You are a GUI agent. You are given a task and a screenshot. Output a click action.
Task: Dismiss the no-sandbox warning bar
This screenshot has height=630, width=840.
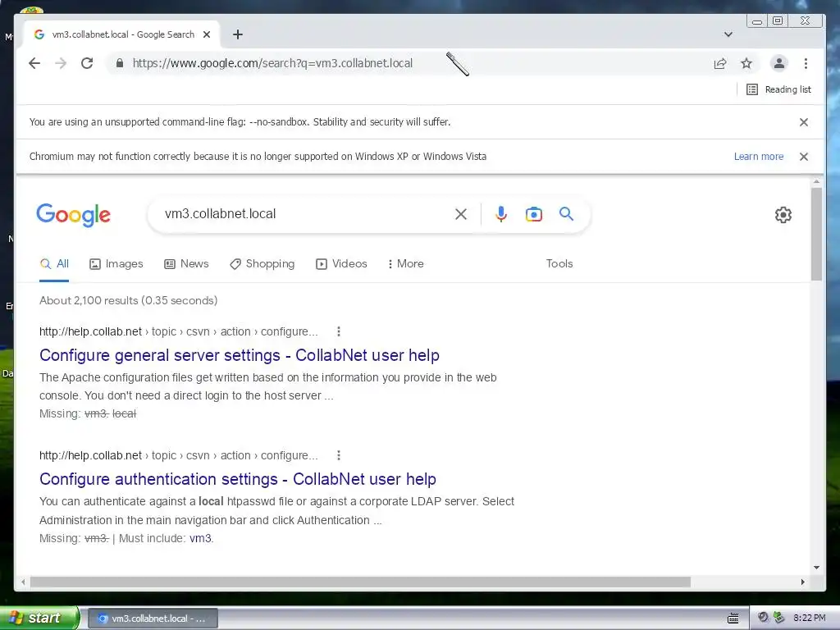[804, 122]
